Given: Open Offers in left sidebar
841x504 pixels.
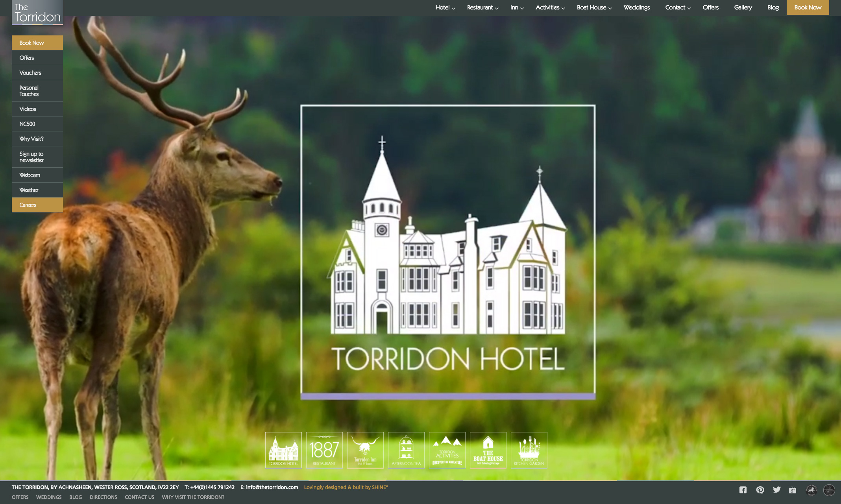Looking at the screenshot, I should point(37,58).
